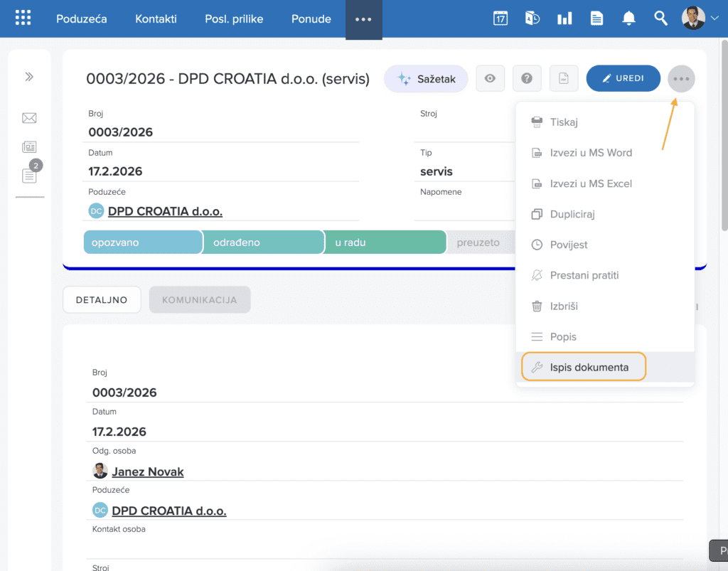Open Povijest history entry

click(x=605, y=245)
